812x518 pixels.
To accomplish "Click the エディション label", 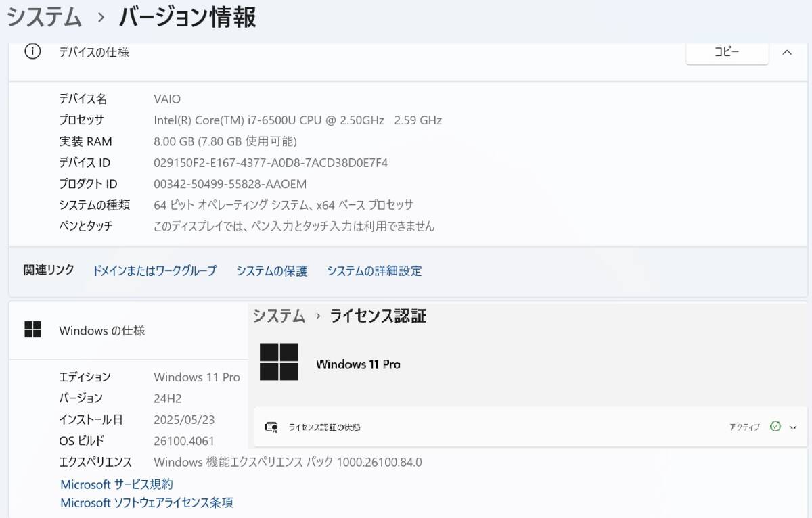I will pos(85,377).
